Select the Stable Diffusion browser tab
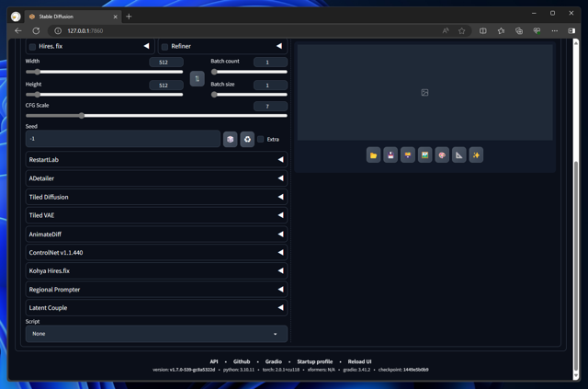588x389 pixels. [x=73, y=17]
